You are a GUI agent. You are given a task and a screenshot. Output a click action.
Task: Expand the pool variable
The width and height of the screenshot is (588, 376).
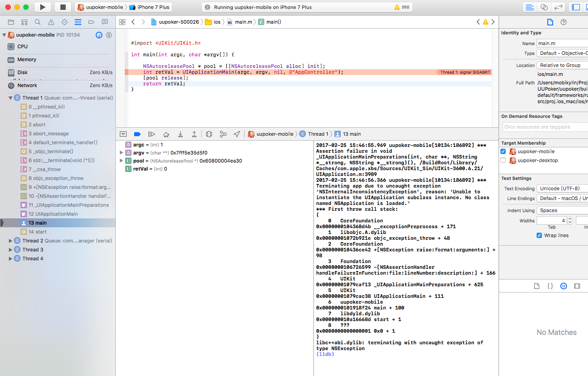[121, 161]
